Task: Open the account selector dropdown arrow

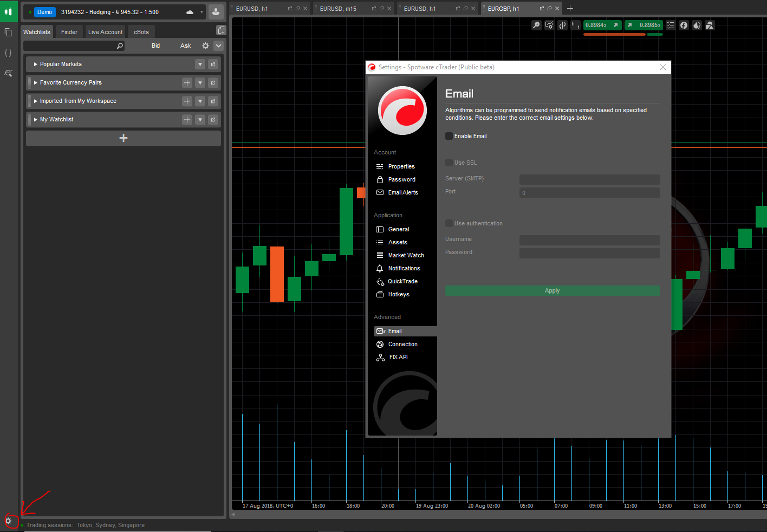Action: point(201,12)
